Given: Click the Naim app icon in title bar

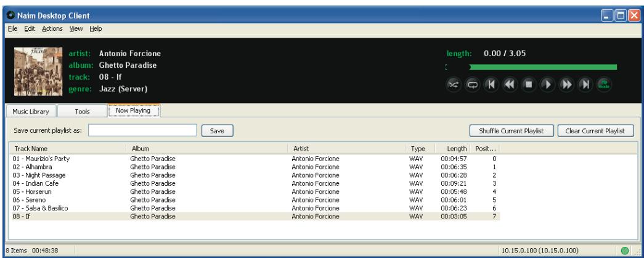Looking at the screenshot, I should pyautogui.click(x=11, y=15).
